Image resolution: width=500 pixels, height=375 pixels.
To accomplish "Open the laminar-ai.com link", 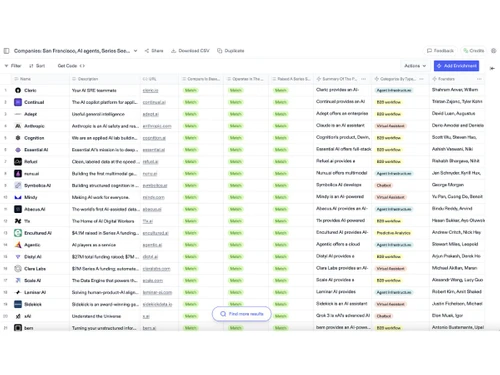I will (157, 292).
